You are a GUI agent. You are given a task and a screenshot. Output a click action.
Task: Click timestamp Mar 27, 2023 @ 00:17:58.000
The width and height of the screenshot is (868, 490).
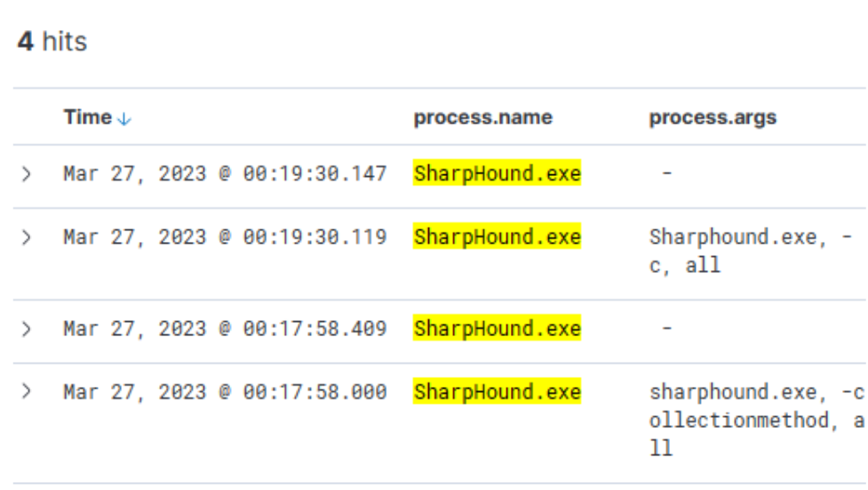225,392
